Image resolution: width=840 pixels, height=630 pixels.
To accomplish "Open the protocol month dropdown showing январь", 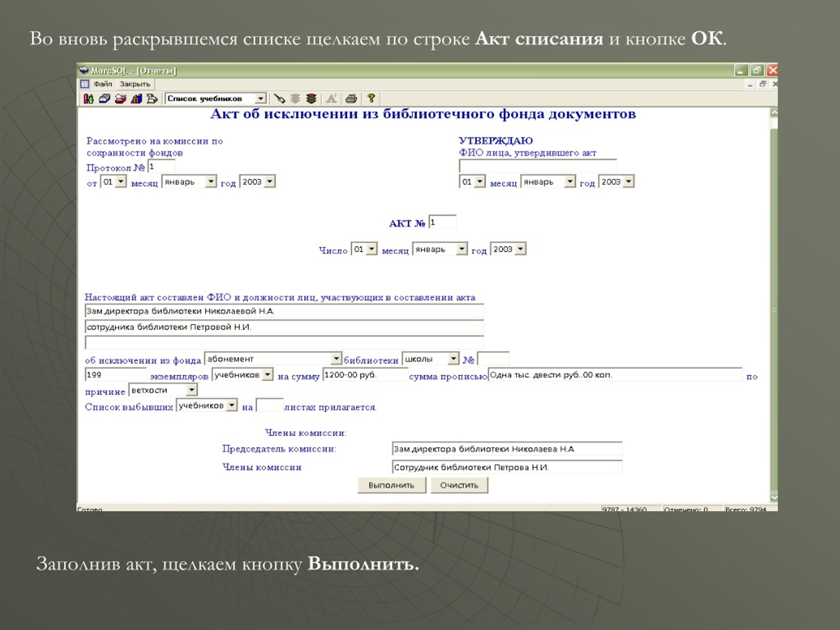I will (211, 181).
